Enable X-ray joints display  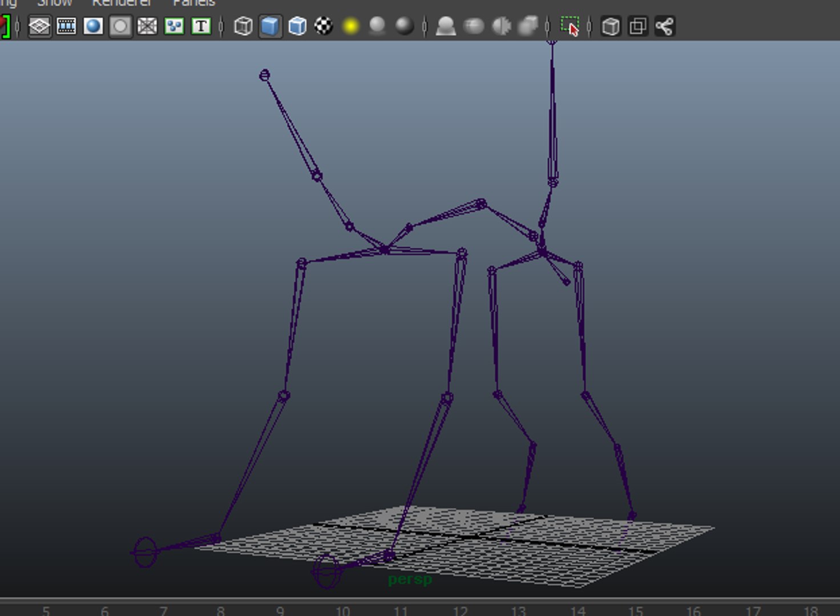pyautogui.click(x=665, y=26)
